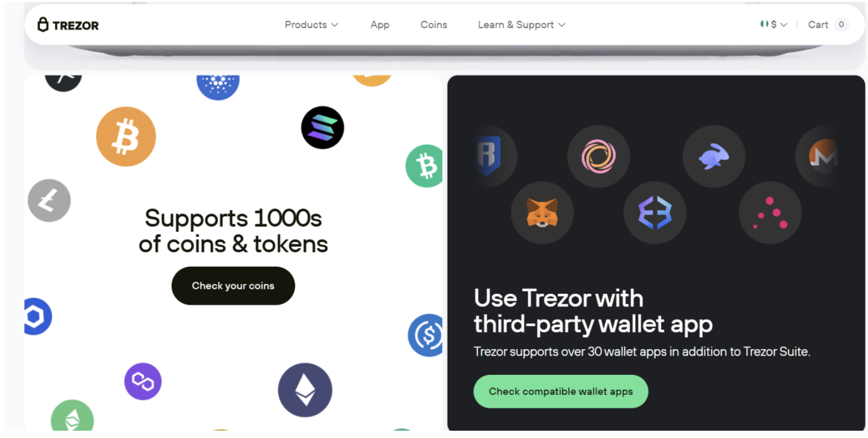The height and width of the screenshot is (438, 868).
Task: Click Check compatible wallet apps button
Action: (x=561, y=391)
